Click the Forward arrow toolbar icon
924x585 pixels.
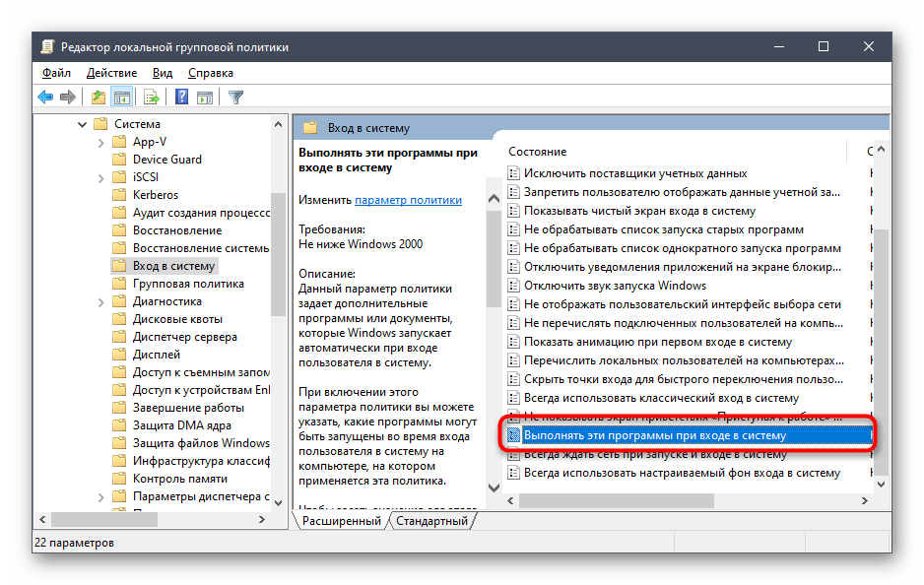pos(67,97)
